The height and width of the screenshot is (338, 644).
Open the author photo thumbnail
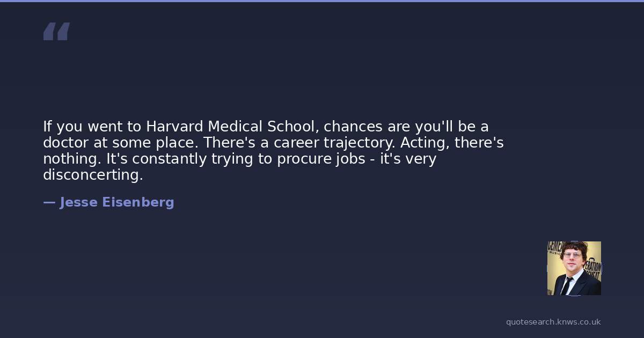coord(574,268)
